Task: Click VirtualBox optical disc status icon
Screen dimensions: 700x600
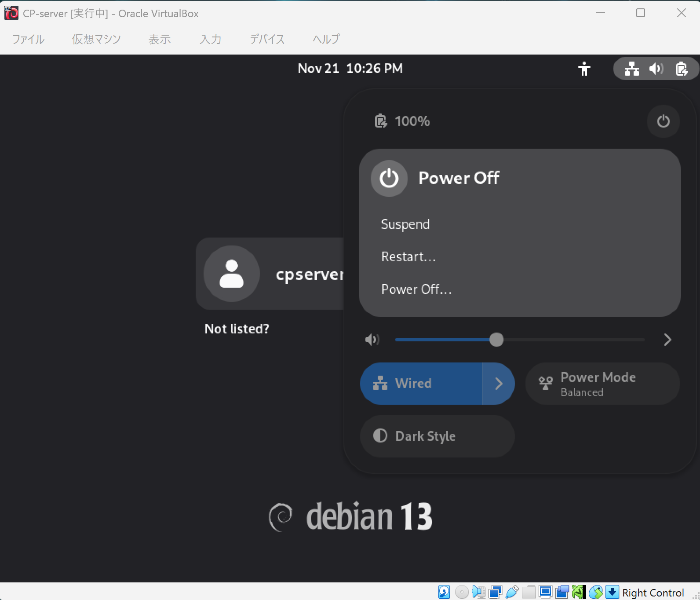Action: 462,592
